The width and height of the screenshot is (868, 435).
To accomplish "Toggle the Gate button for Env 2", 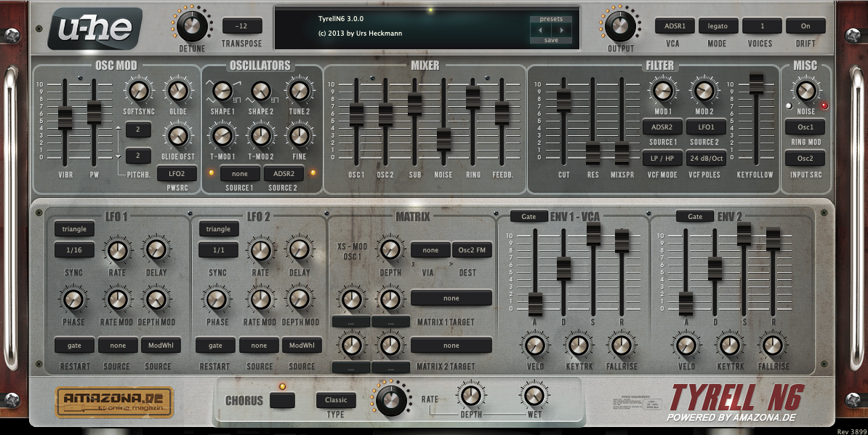I will coord(695,217).
